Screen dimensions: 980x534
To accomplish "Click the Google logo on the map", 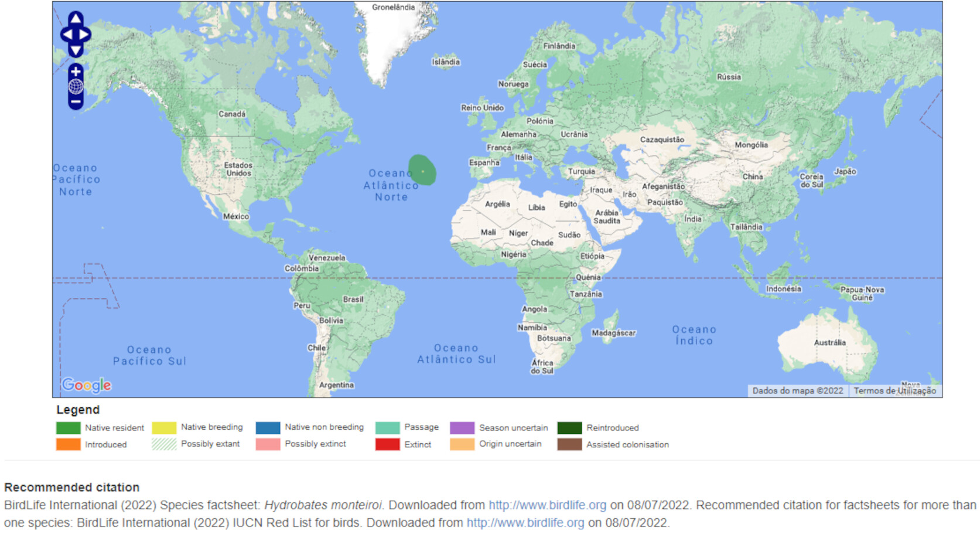I will [x=87, y=385].
